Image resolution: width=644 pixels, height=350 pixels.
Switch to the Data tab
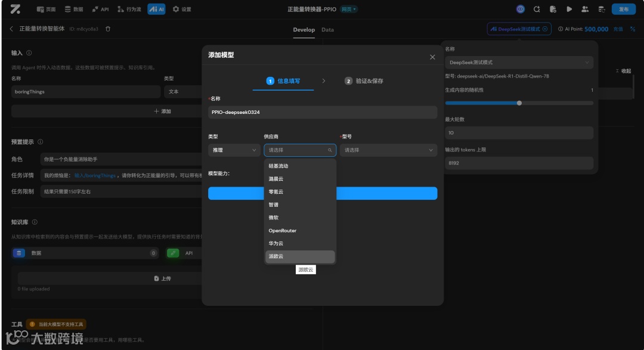327,30
